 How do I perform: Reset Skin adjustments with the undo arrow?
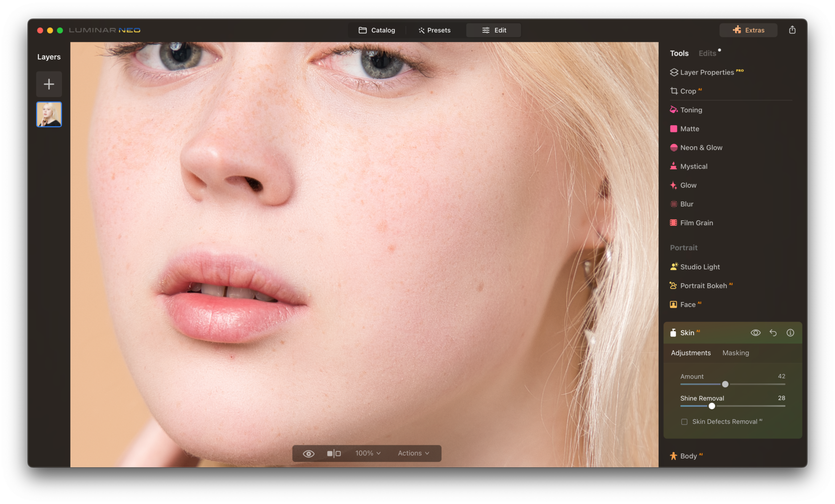tap(773, 333)
